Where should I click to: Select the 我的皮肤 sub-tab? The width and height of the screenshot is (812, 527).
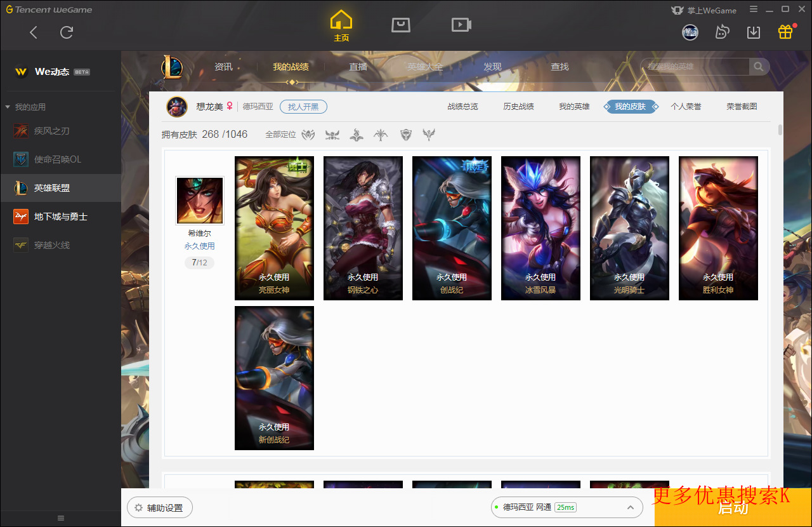tap(631, 107)
